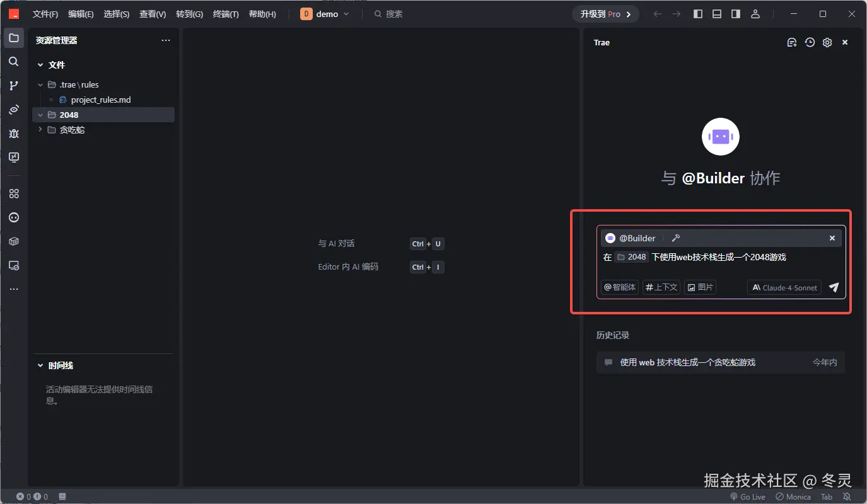867x504 pixels.
Task: Click the 历史记录 heading
Action: pyautogui.click(x=613, y=335)
